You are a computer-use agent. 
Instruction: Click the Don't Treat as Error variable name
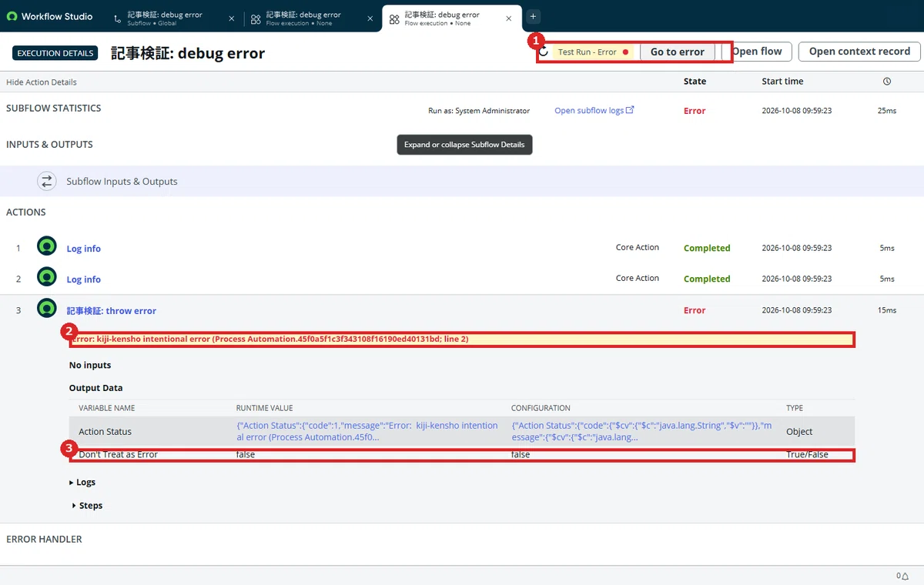118,455
